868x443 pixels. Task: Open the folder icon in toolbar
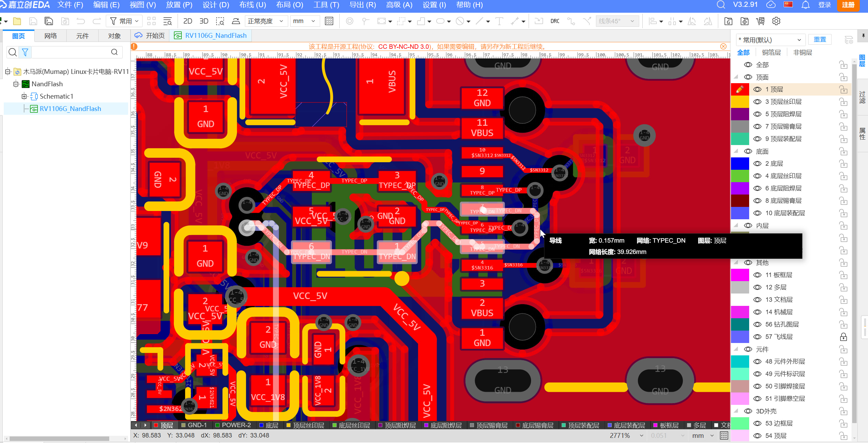[17, 21]
